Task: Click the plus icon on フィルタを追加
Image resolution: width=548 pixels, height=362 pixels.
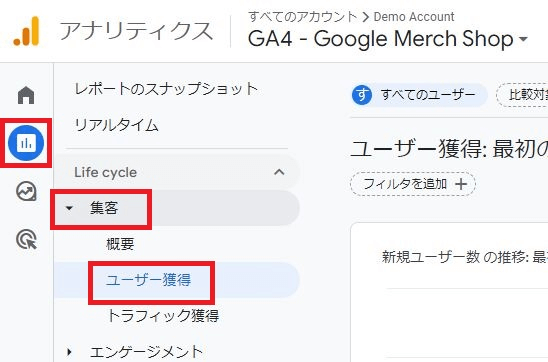Action: pos(461,184)
